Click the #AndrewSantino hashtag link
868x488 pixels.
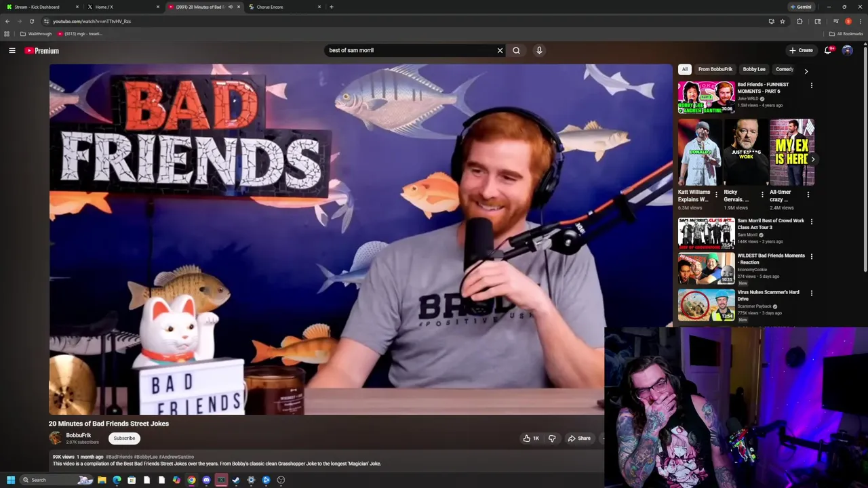point(176,457)
